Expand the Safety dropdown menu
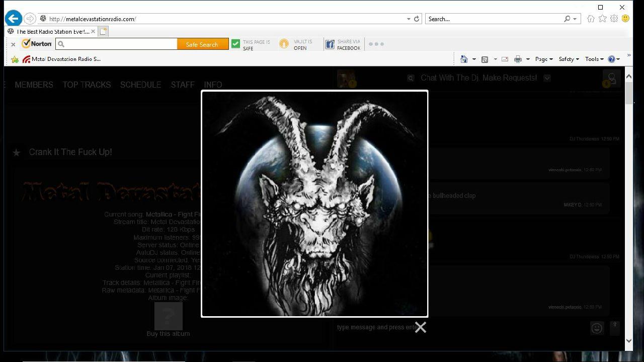644x362 pixels. click(569, 59)
